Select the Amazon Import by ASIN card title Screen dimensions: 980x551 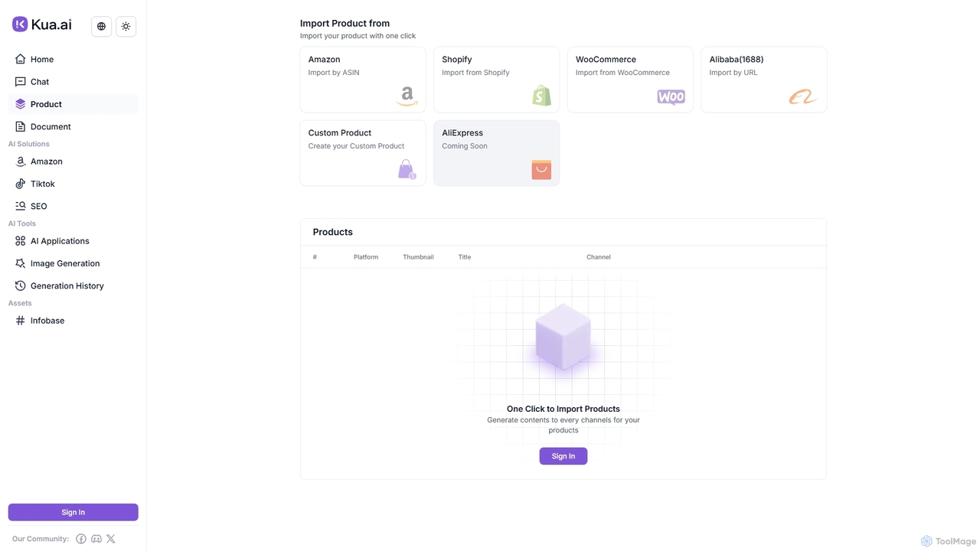tap(324, 59)
